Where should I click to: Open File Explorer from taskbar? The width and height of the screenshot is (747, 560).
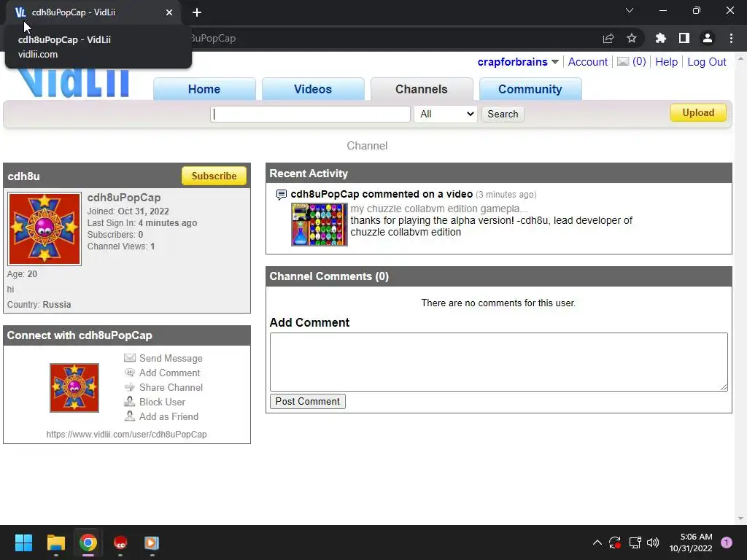pyautogui.click(x=55, y=542)
